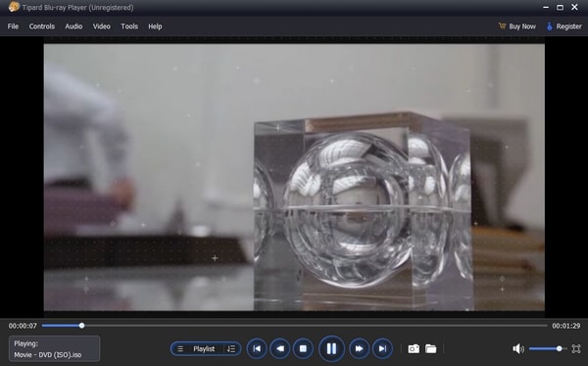Maximize the Tipard player window

(x=560, y=7)
